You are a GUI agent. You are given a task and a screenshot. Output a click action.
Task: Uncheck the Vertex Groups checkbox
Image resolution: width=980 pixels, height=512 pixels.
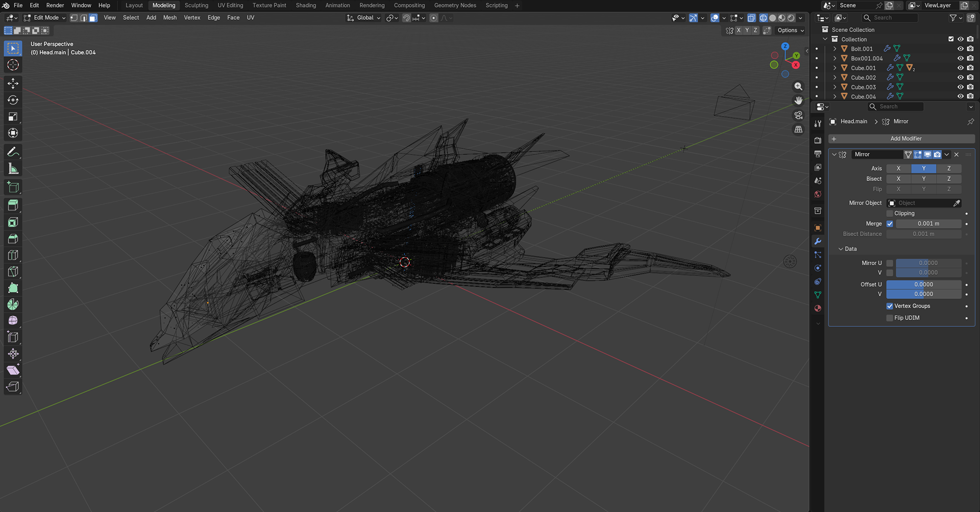coord(890,306)
